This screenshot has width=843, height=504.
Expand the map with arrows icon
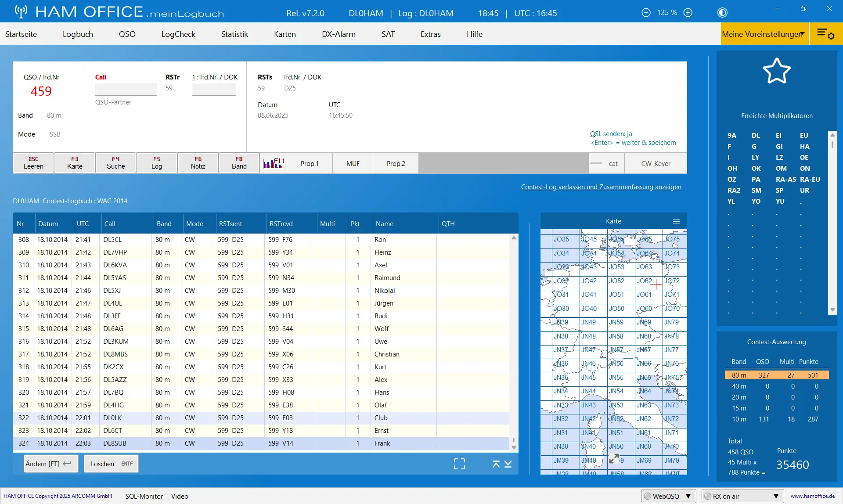pos(614,458)
